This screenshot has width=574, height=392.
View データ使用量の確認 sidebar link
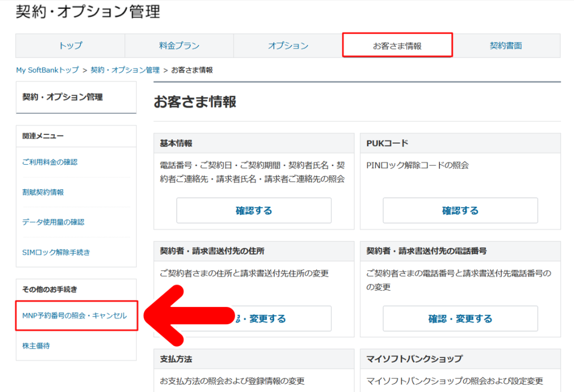point(53,222)
